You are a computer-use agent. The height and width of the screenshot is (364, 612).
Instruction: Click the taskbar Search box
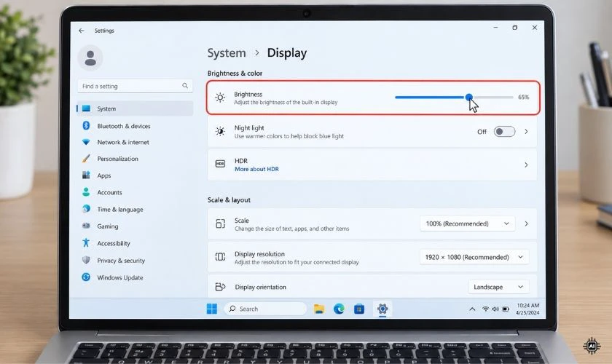(265, 309)
